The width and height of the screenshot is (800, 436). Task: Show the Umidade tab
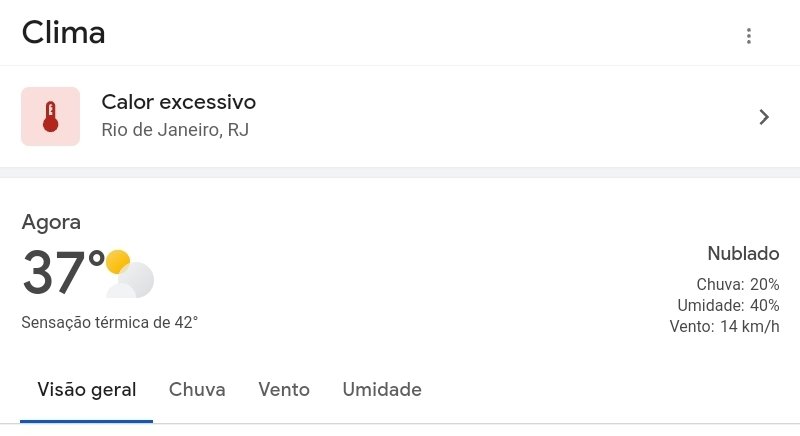pyautogui.click(x=382, y=390)
